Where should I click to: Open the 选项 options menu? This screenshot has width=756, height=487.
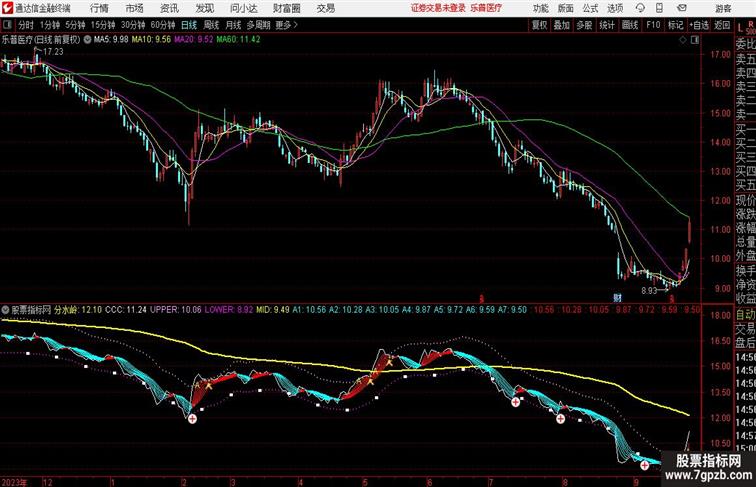click(x=615, y=8)
